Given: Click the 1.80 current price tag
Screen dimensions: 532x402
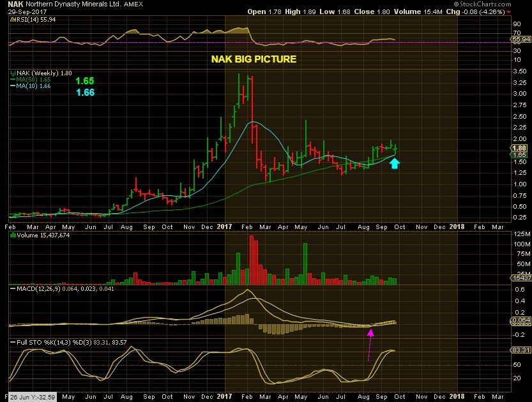Looking at the screenshot, I should 519,148.
